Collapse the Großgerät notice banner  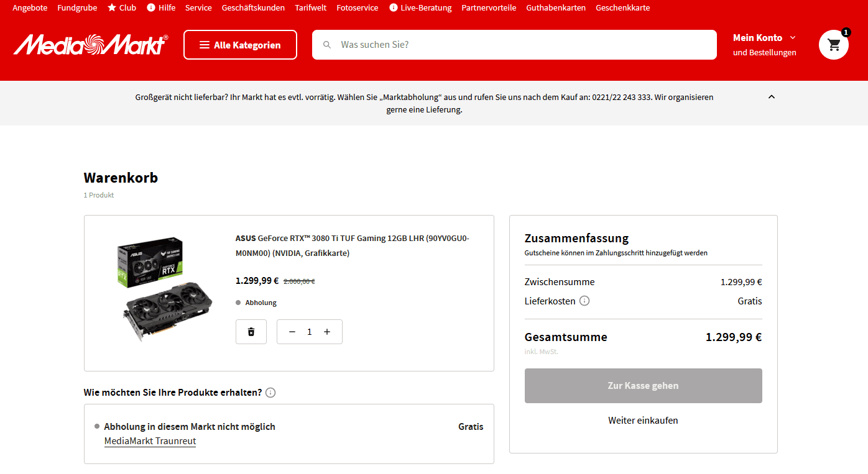[x=772, y=97]
